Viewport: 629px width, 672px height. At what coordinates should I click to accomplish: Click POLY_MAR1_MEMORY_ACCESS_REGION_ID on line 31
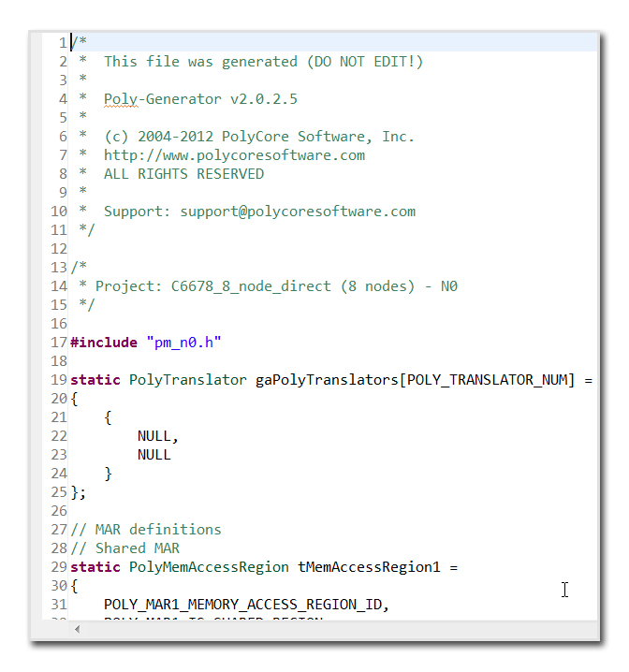click(245, 605)
